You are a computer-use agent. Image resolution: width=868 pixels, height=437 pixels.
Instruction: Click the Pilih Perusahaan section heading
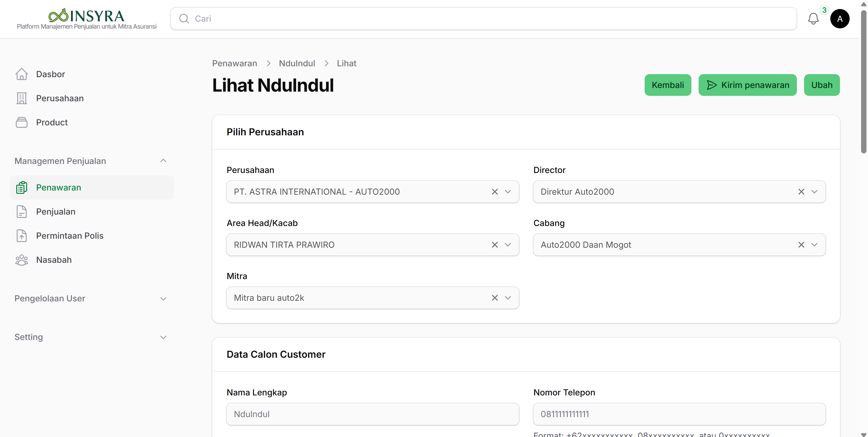tap(265, 132)
